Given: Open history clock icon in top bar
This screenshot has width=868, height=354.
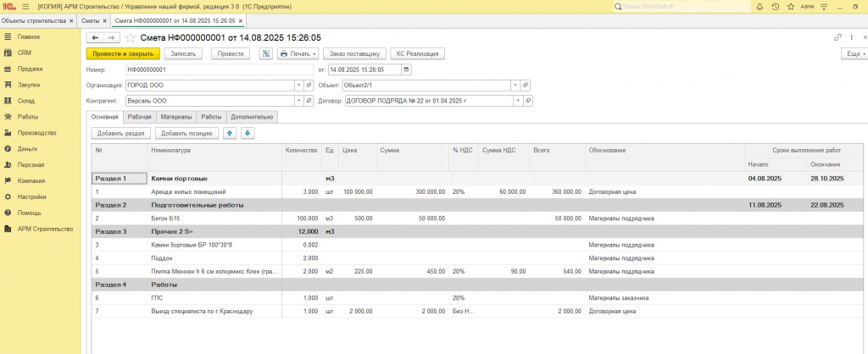Looking at the screenshot, I should point(775,6).
